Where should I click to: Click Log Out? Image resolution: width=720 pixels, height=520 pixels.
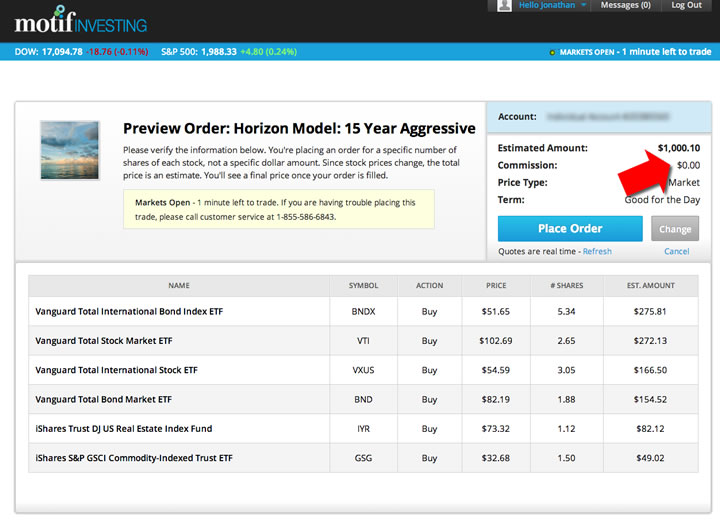click(x=686, y=5)
